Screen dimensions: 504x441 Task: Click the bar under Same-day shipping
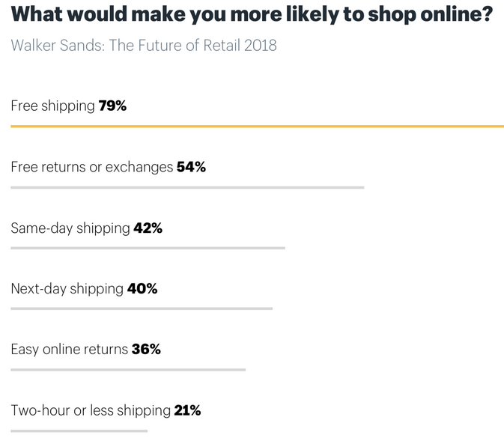click(x=148, y=248)
